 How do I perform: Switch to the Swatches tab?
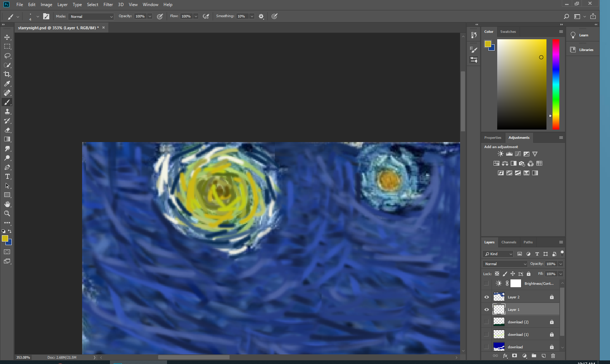[x=508, y=32]
